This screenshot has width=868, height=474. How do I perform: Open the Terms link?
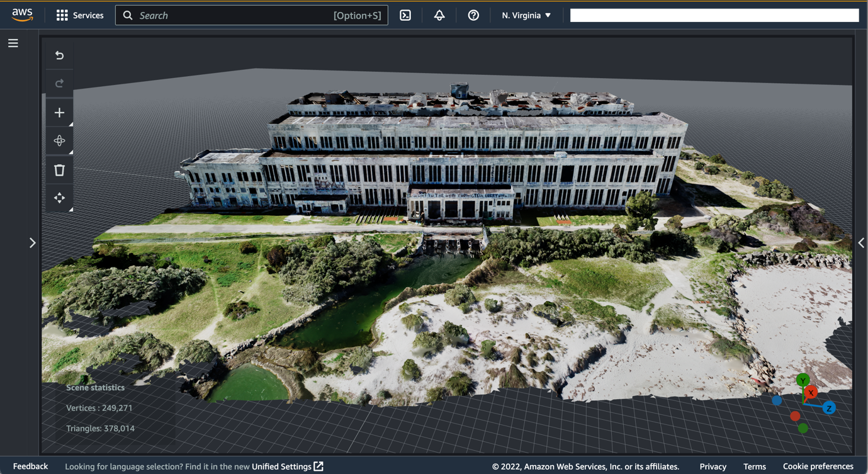tap(755, 466)
